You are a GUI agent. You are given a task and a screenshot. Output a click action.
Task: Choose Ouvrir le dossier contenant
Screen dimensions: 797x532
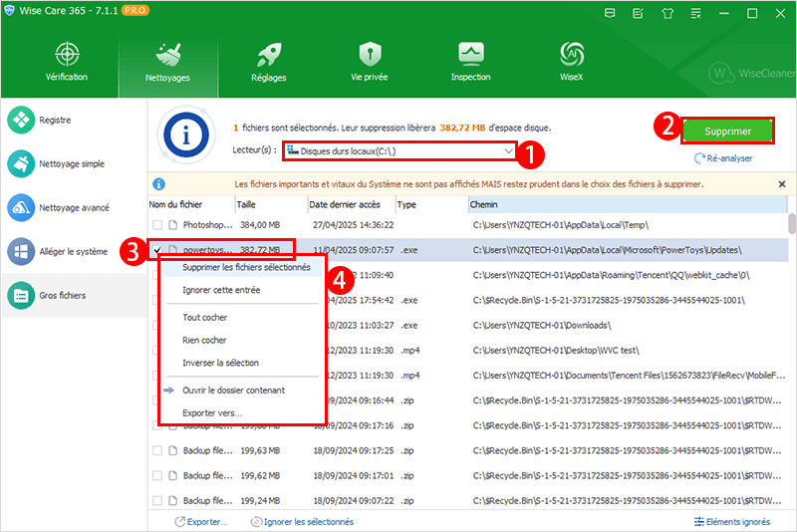[x=233, y=391]
